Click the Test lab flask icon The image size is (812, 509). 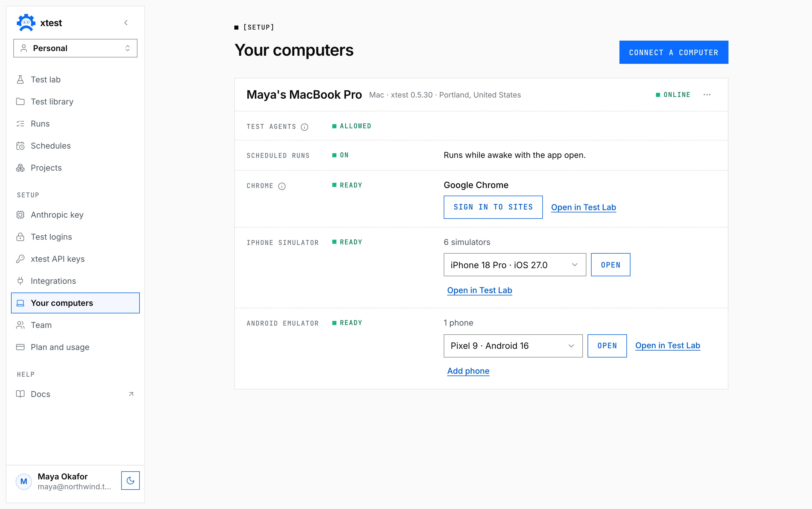(20, 80)
